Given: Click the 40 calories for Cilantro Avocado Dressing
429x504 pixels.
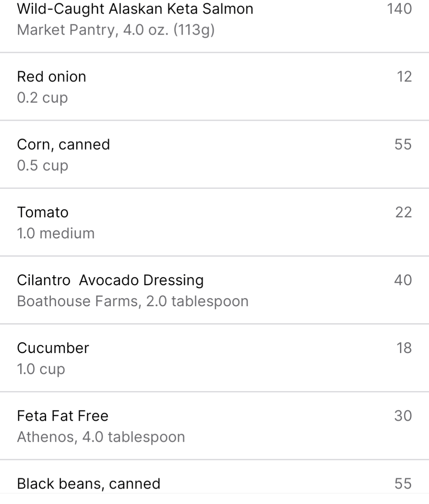Looking at the screenshot, I should [403, 280].
